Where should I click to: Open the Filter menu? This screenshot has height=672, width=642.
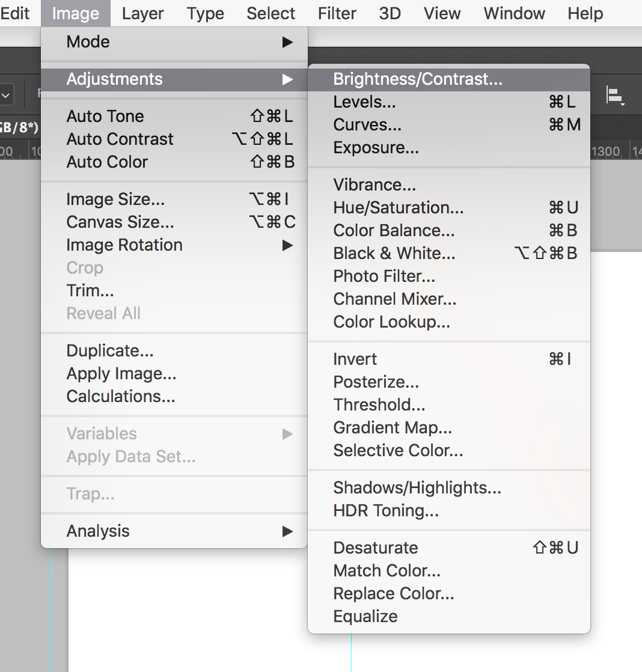click(337, 13)
